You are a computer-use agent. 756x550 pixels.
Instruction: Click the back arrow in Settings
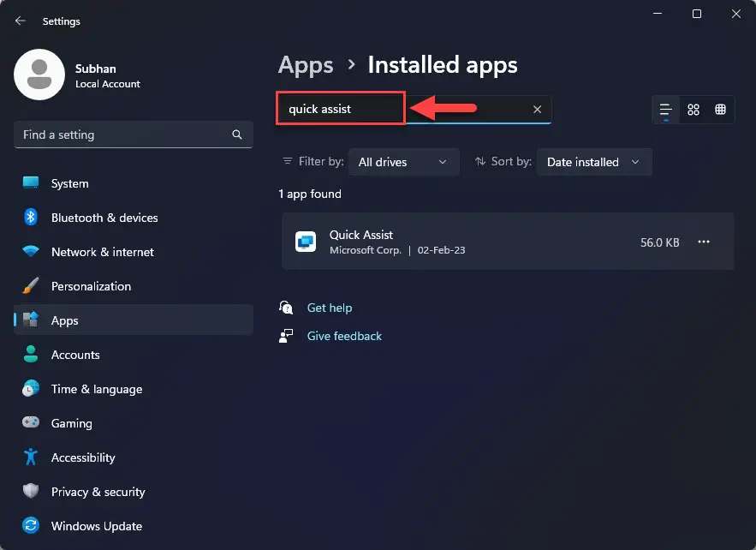pos(21,21)
